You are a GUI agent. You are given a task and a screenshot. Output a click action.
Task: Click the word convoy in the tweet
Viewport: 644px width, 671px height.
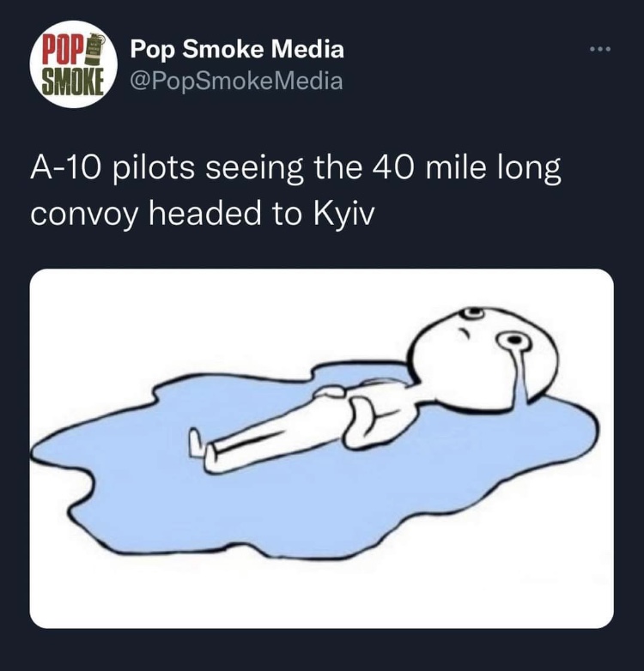click(x=84, y=215)
